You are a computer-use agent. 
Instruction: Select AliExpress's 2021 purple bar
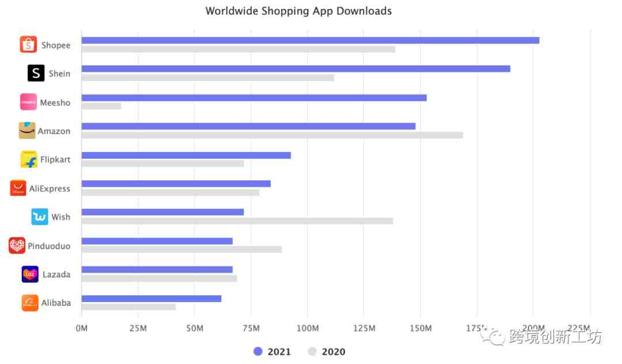(x=176, y=184)
